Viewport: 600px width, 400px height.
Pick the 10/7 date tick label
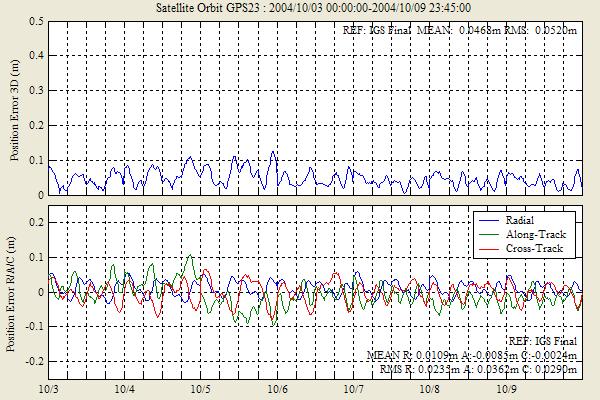point(353,387)
